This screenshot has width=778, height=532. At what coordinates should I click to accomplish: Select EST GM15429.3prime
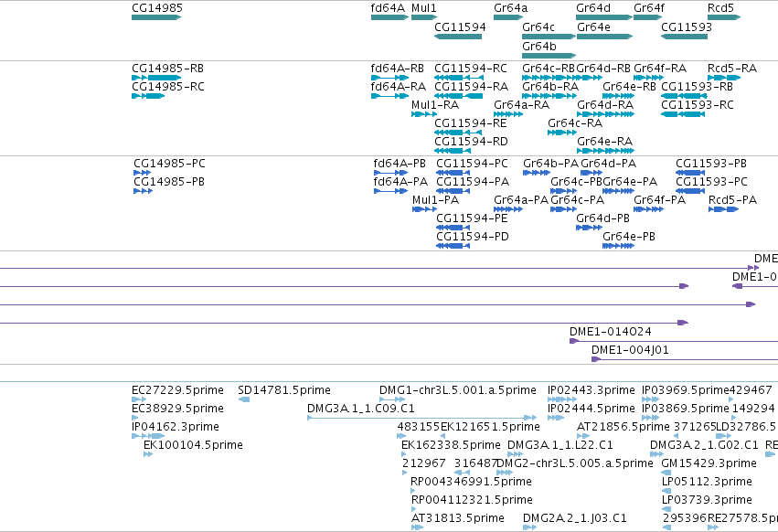pos(666,473)
